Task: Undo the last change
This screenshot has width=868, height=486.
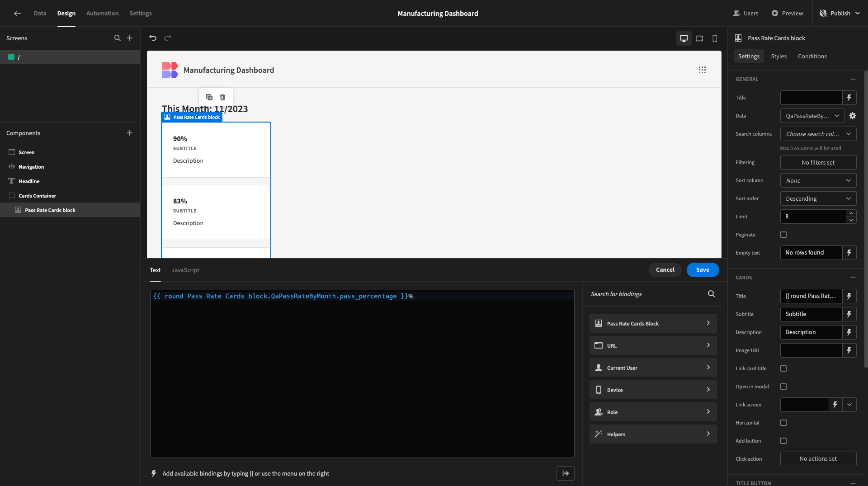Action: (x=153, y=38)
